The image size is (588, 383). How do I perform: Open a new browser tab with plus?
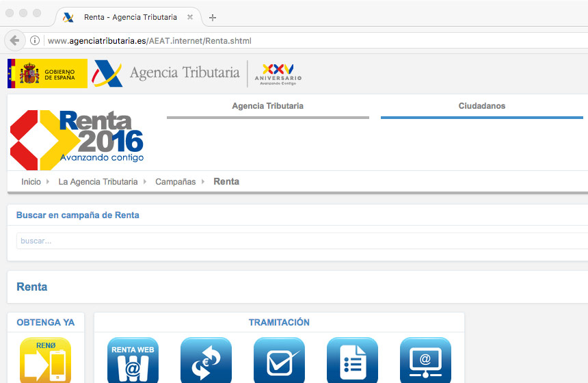click(212, 18)
